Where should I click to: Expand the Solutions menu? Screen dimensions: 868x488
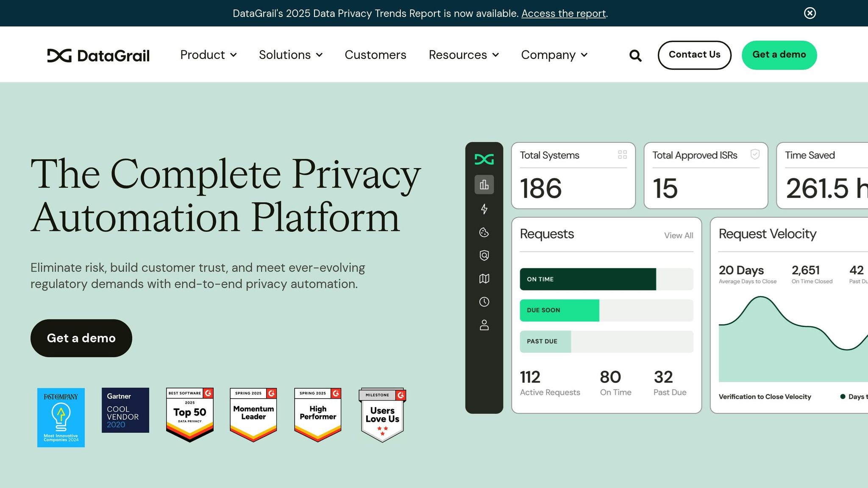pyautogui.click(x=291, y=55)
